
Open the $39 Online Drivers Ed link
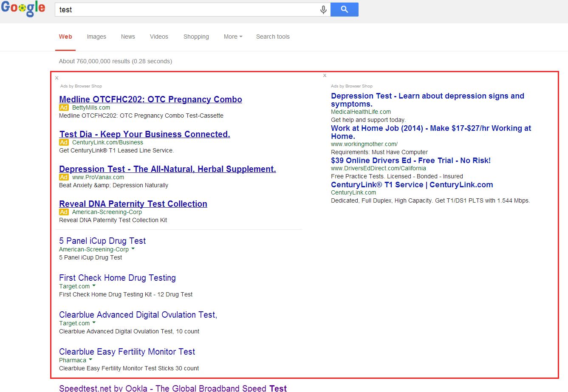click(410, 161)
